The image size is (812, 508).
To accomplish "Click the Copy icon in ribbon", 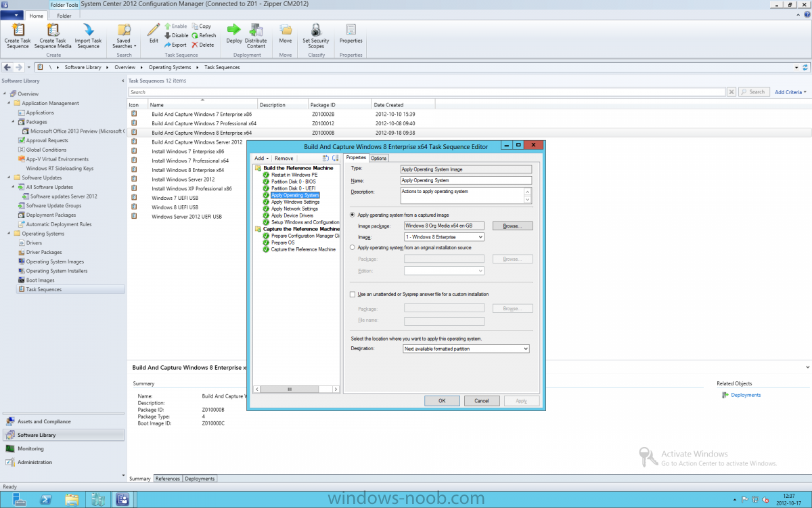I will pos(195,26).
